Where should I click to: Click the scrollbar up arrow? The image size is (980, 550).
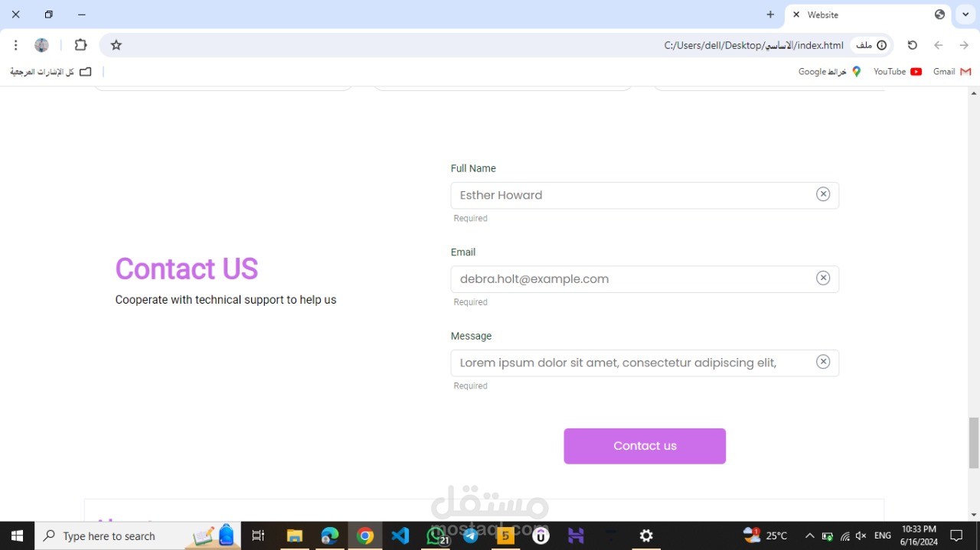(x=974, y=93)
